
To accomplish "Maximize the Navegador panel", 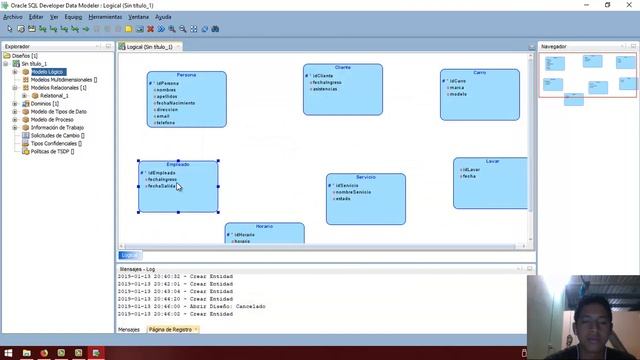I will [633, 46].
